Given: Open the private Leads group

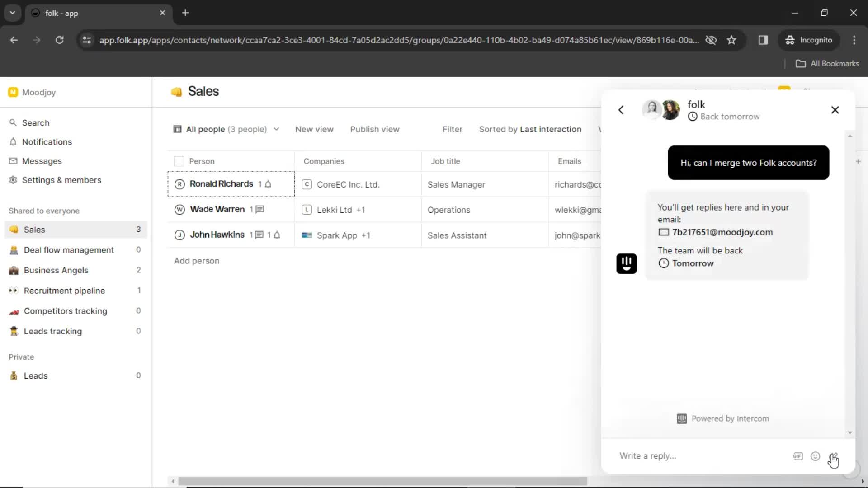Looking at the screenshot, I should pyautogui.click(x=75, y=375).
